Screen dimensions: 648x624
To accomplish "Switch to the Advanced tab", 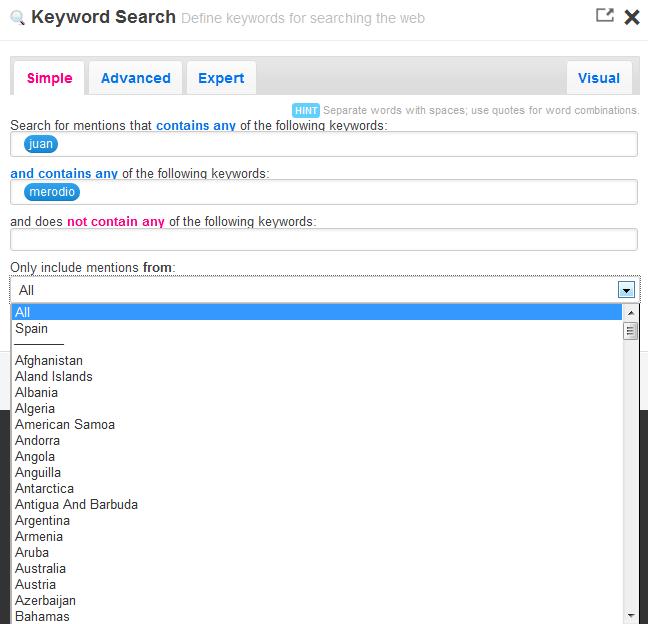I will coord(136,78).
